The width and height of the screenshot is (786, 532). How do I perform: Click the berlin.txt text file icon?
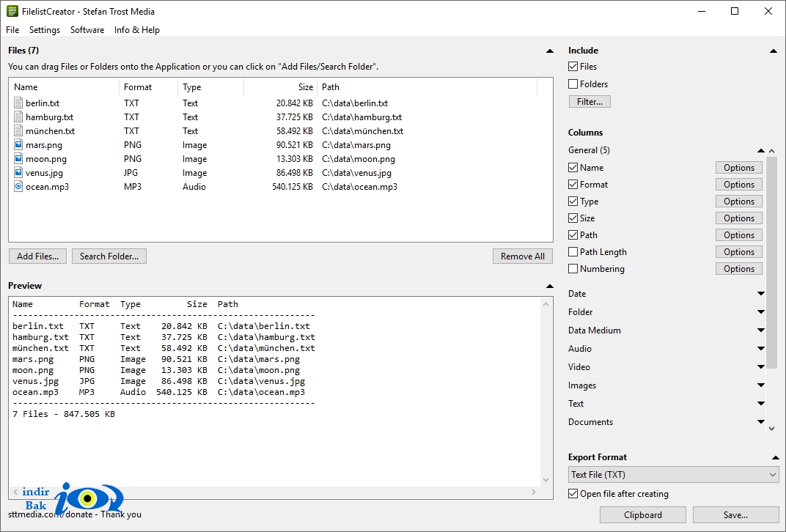pyautogui.click(x=18, y=103)
